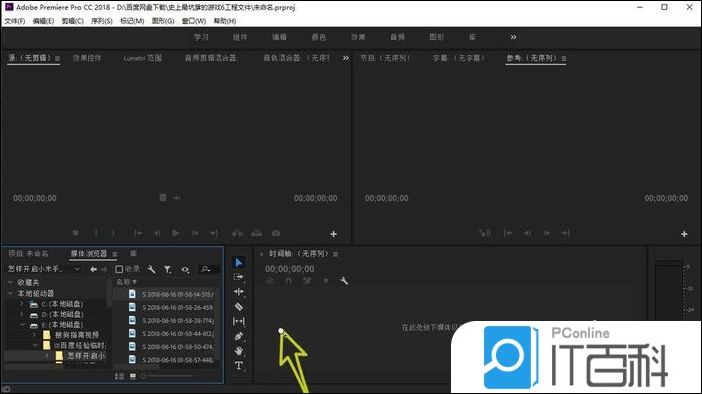Toggle directory viewers eye icon
The width and height of the screenshot is (702, 394).
pos(185,269)
